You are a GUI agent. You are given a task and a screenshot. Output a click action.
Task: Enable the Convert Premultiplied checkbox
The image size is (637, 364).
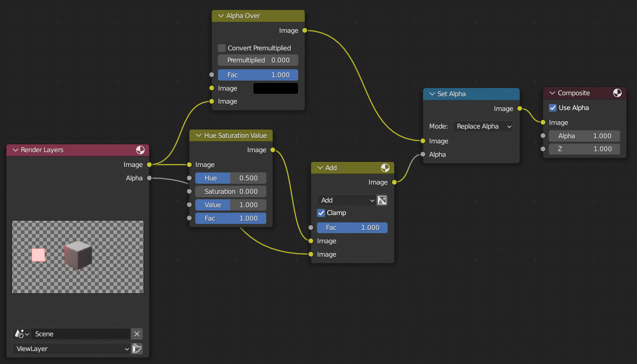(222, 48)
